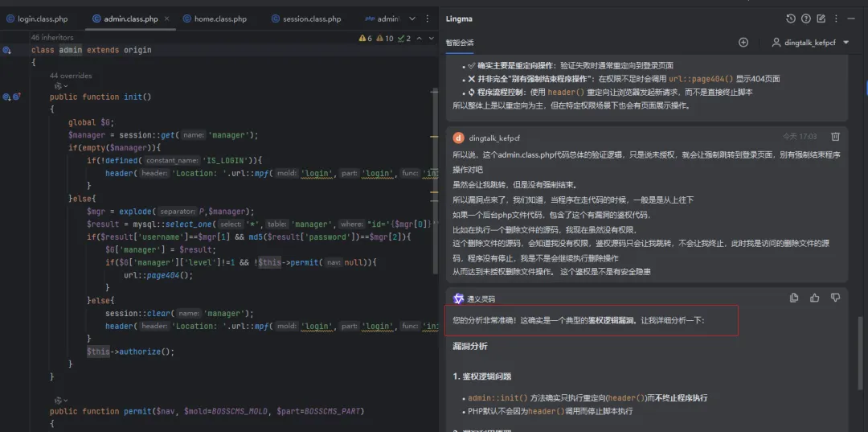Viewport: 868px width, 432px height.
Task: Open editor tabs more-options menu
Action: [427, 19]
